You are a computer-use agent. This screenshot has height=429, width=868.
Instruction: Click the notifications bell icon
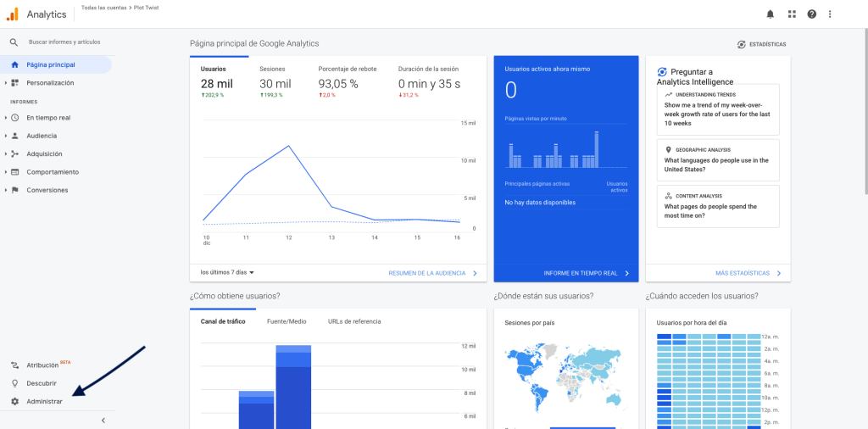770,14
